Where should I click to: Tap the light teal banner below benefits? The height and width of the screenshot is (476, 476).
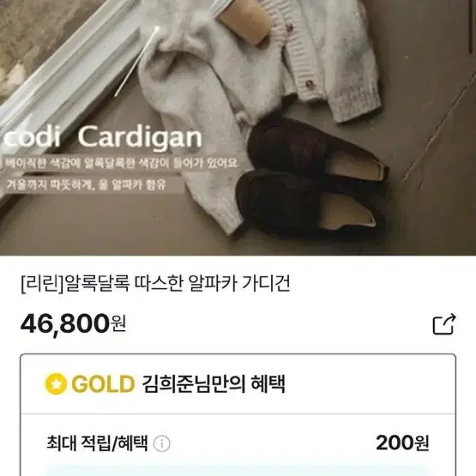(238, 471)
